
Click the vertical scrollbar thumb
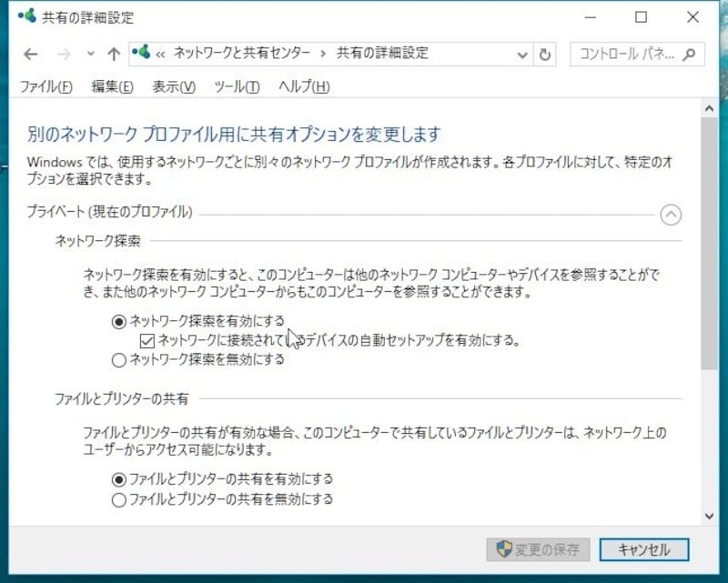pyautogui.click(x=709, y=243)
